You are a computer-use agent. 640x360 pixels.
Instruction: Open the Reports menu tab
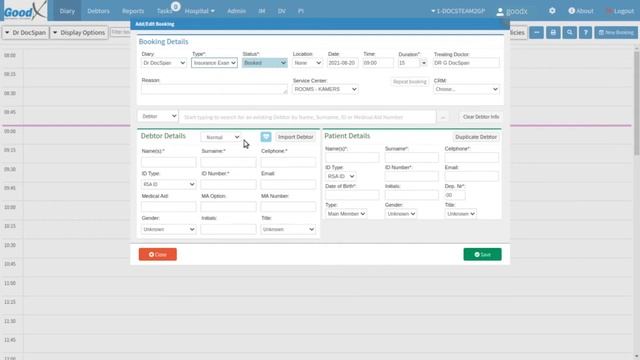(133, 11)
